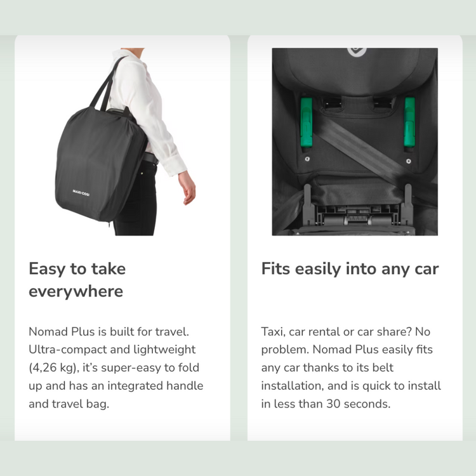
Task: Click the woman's hand in the bag photo
Action: pyautogui.click(x=187, y=188)
